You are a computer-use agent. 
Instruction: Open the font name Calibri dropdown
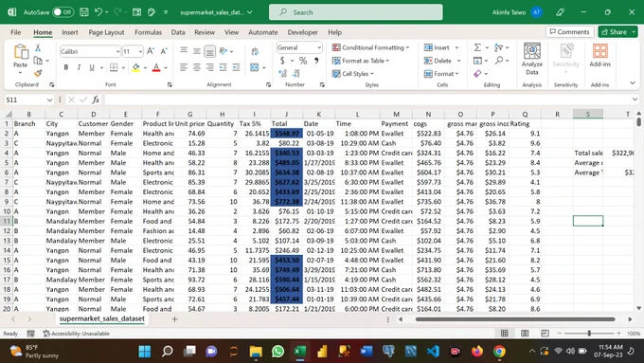(x=117, y=52)
